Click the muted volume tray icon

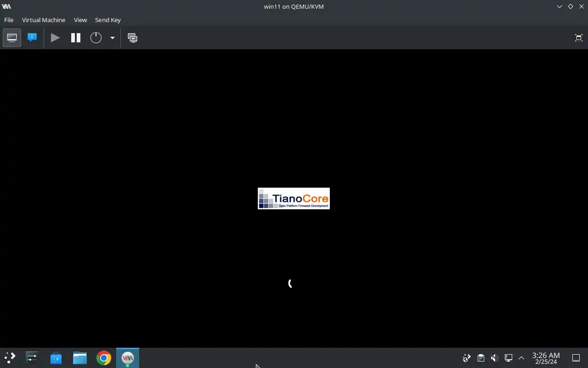(494, 358)
